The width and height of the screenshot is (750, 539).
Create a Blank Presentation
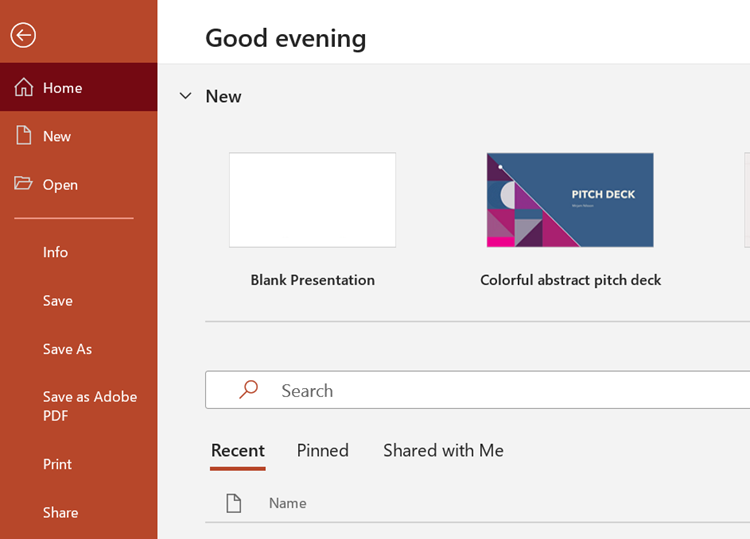[x=312, y=200]
